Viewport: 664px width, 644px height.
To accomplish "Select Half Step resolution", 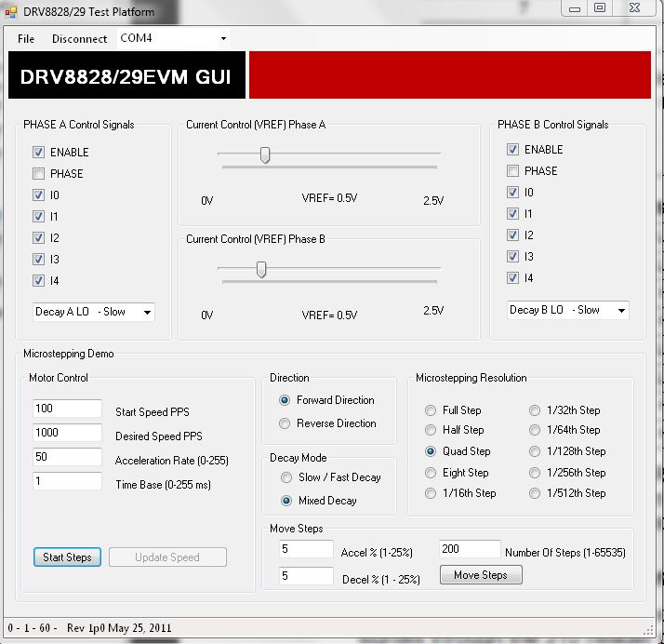I will click(x=431, y=430).
